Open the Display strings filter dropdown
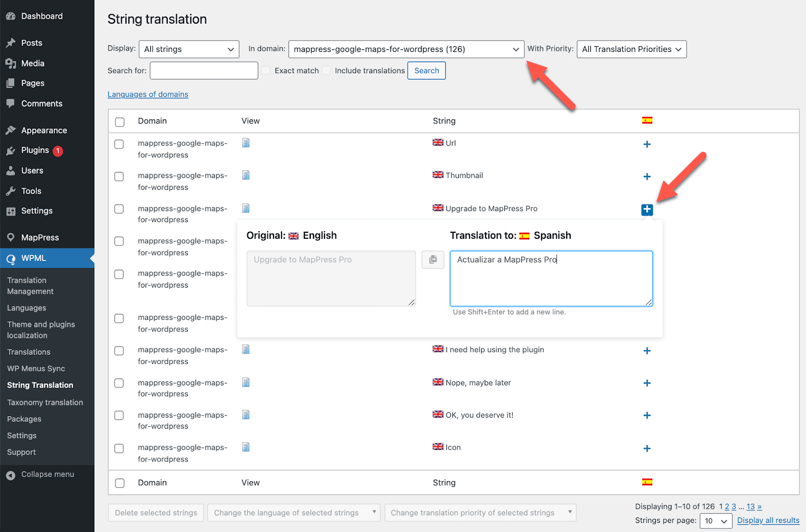 189,49
